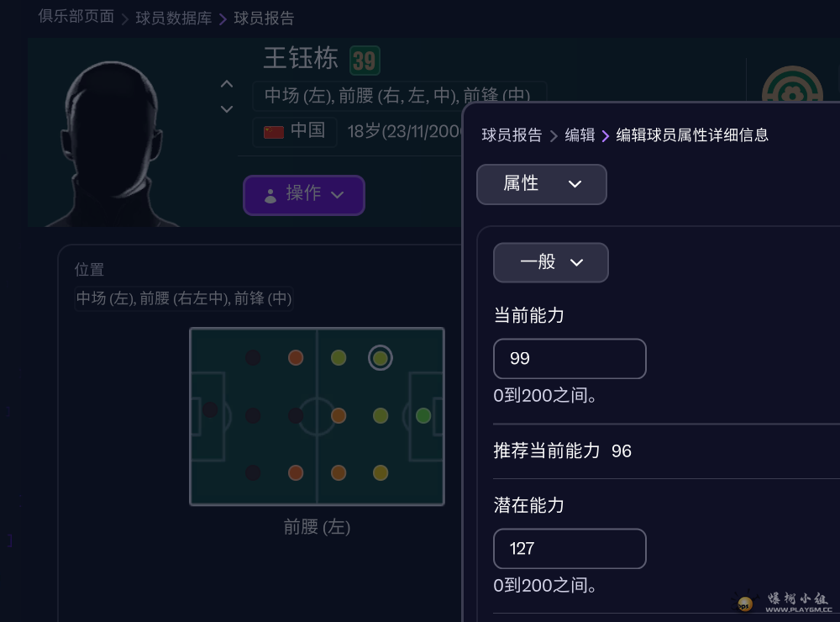Open the 操作 actions dropdown
Image resolution: width=840 pixels, height=622 pixels.
pos(304,195)
